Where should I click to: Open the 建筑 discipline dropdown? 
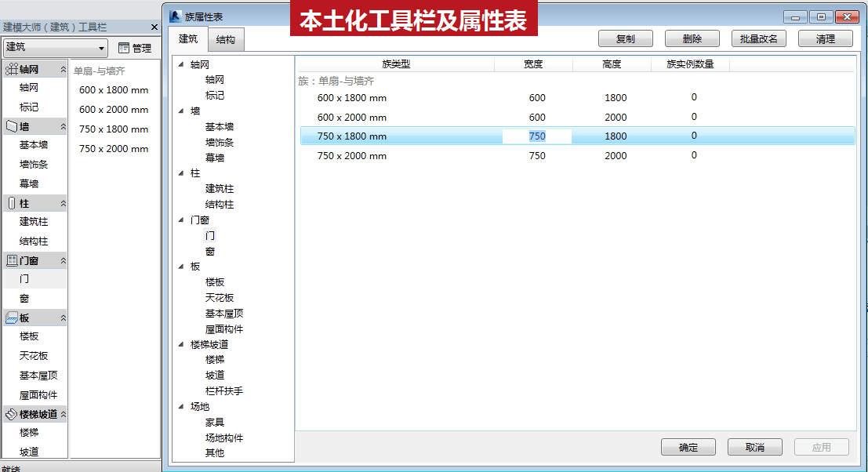pos(56,48)
